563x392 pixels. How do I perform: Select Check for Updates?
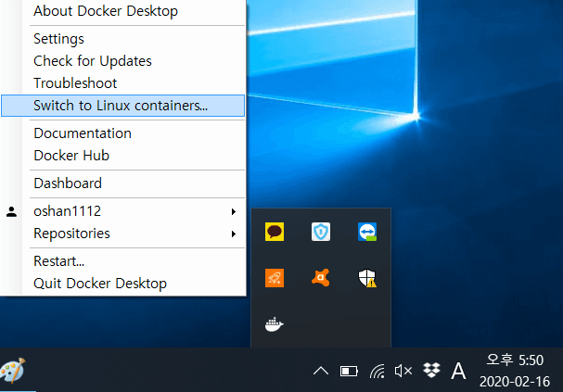[x=122, y=61]
